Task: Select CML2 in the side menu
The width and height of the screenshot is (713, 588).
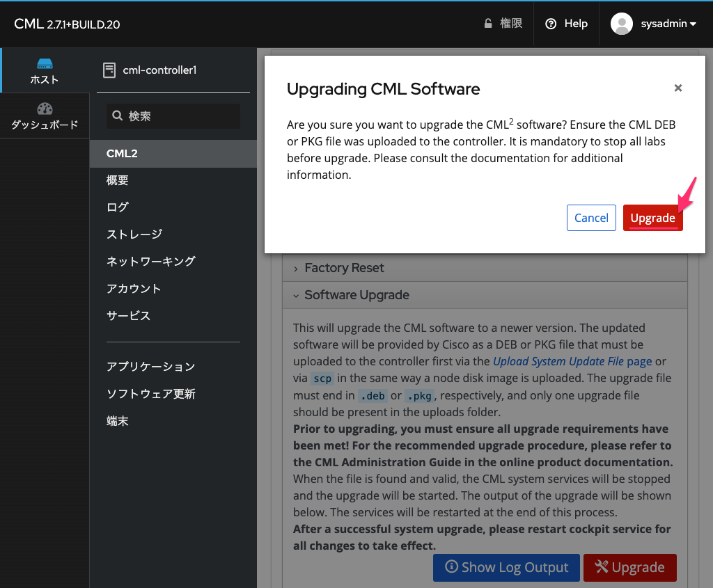Action: [173, 154]
